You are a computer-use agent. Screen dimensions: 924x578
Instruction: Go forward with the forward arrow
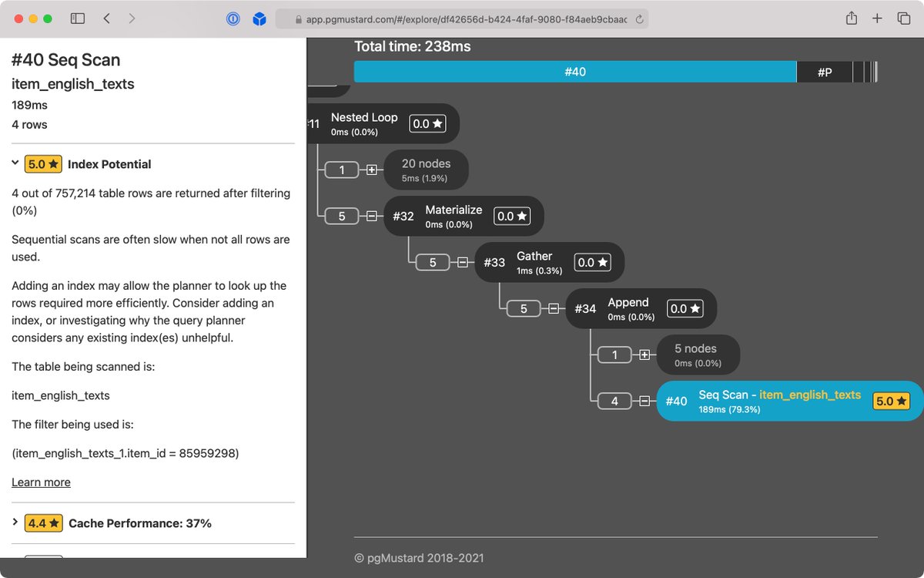point(132,18)
